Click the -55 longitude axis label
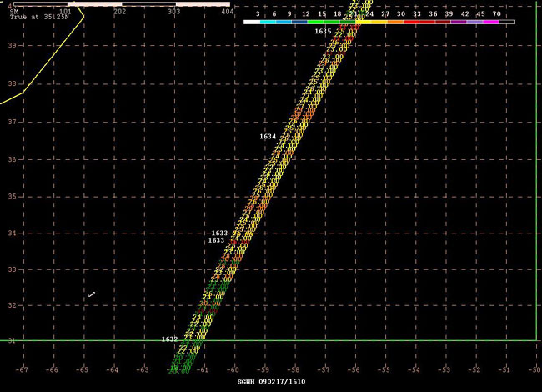The width and height of the screenshot is (542, 392). click(x=384, y=369)
